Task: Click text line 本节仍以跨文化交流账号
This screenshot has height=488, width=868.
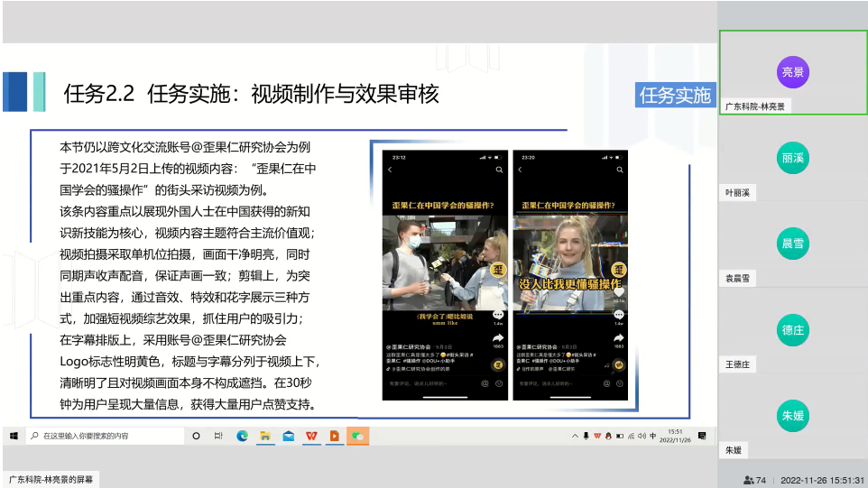Action: click(185, 147)
